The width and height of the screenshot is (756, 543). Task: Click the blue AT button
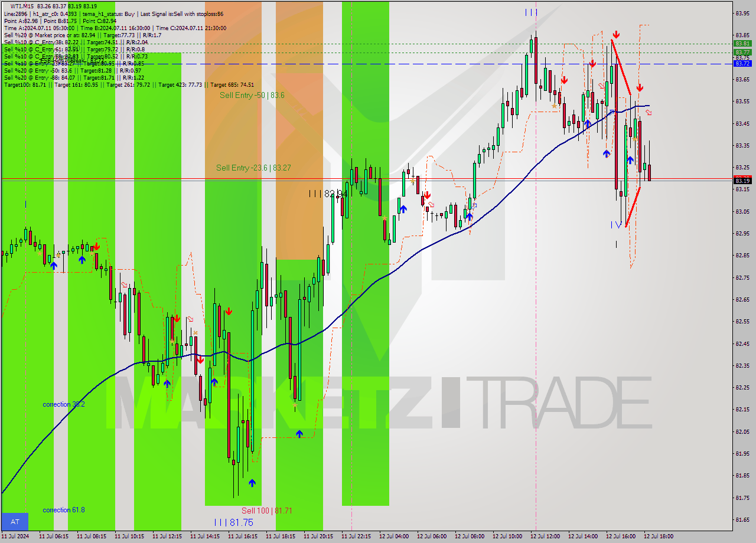pyautogui.click(x=15, y=522)
